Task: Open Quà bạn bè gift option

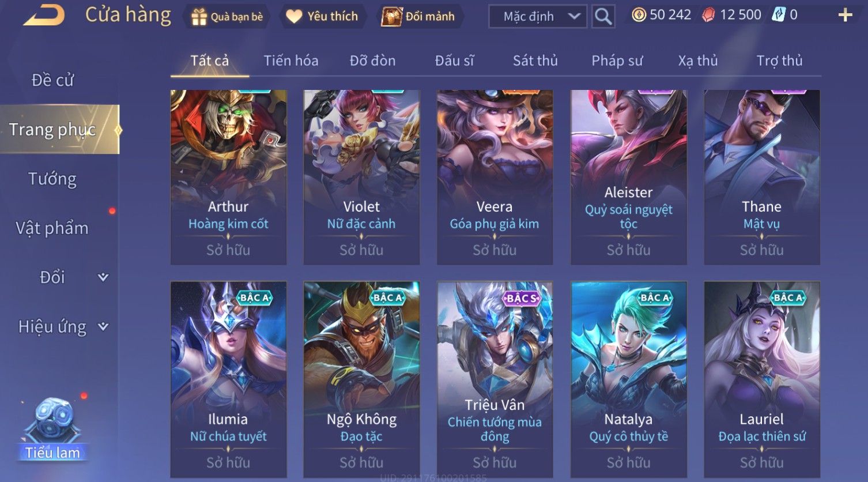Action: 227,17
